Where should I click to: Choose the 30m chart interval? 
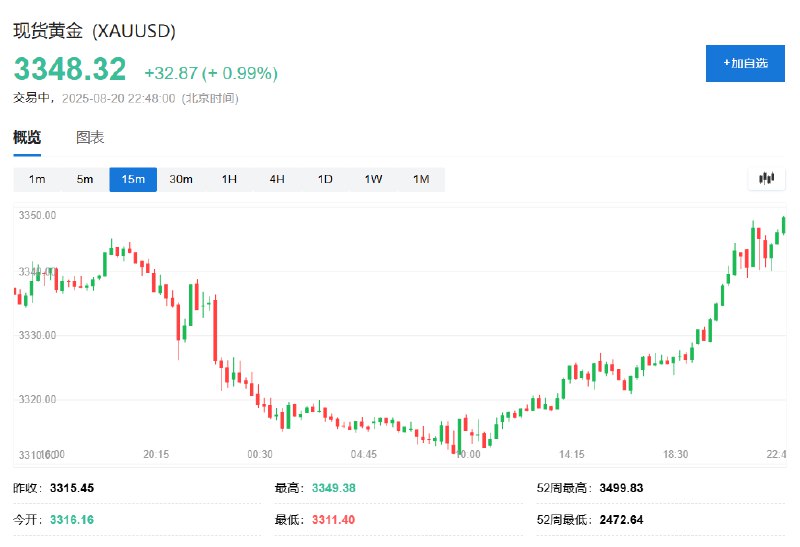click(181, 179)
